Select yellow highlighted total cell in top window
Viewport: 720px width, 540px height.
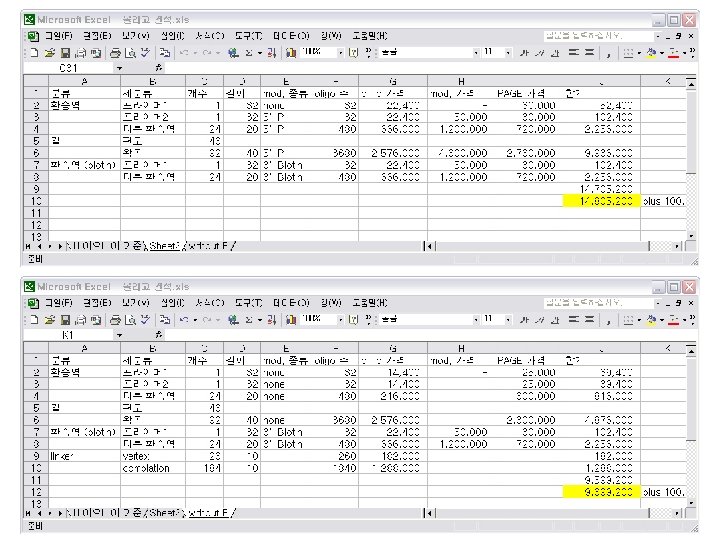(602, 201)
